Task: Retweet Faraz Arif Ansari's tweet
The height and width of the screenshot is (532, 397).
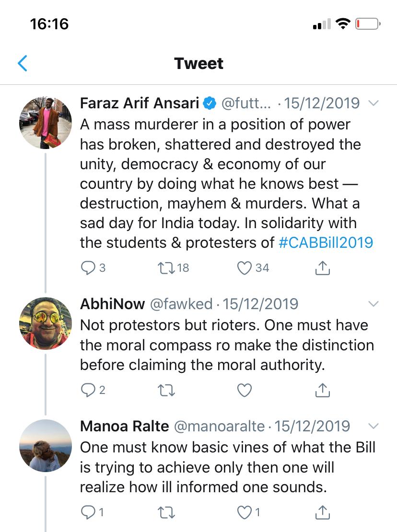Action: point(165,268)
